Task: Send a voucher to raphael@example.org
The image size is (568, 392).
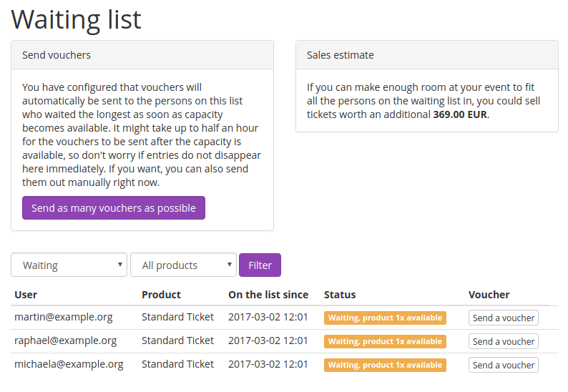Action: coord(503,342)
